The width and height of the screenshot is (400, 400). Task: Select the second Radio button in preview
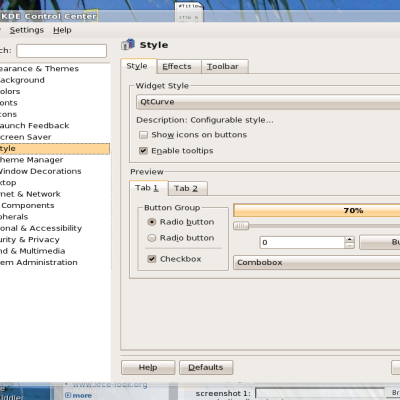coord(152,238)
